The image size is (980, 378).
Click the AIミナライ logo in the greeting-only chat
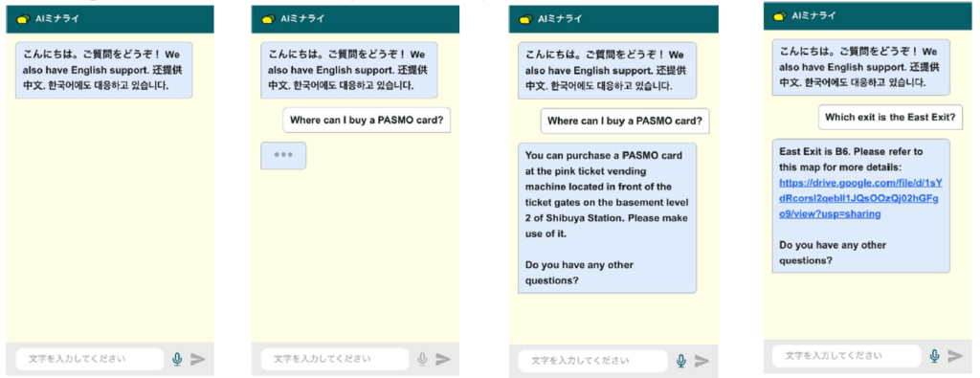pos(23,19)
